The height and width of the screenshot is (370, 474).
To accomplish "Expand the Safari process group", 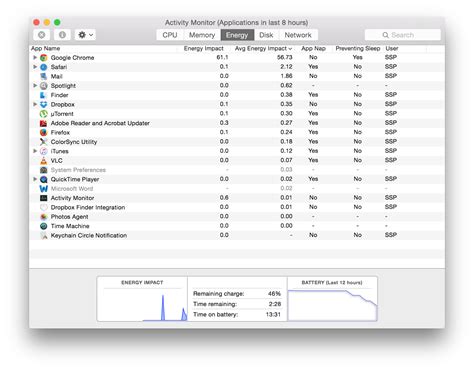I will (x=35, y=67).
